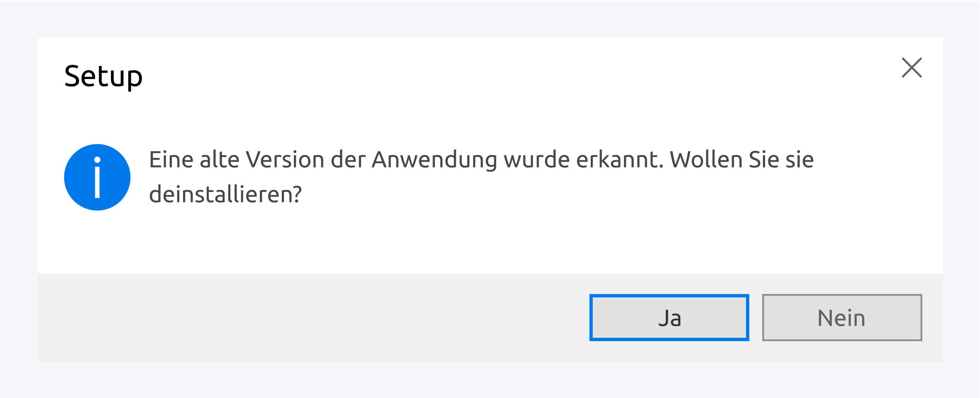The width and height of the screenshot is (980, 398).
Task: Hit the gray-outlined Nein button
Action: (x=842, y=318)
